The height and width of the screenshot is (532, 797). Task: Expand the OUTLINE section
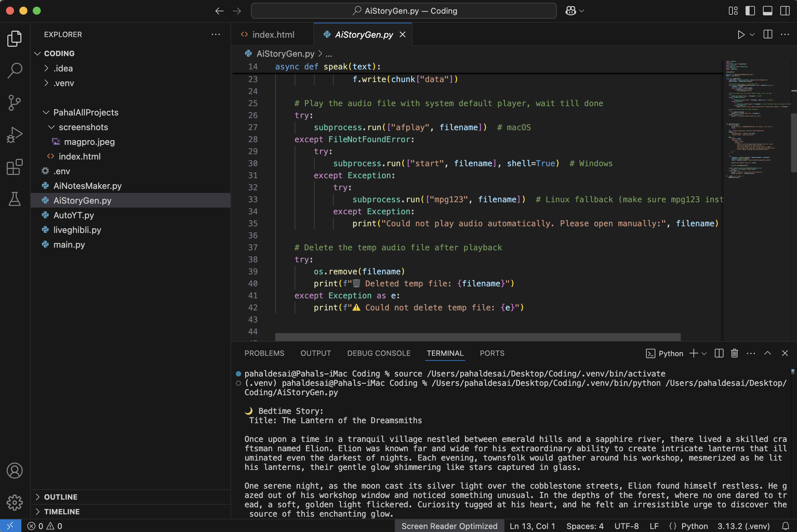pyautogui.click(x=61, y=497)
